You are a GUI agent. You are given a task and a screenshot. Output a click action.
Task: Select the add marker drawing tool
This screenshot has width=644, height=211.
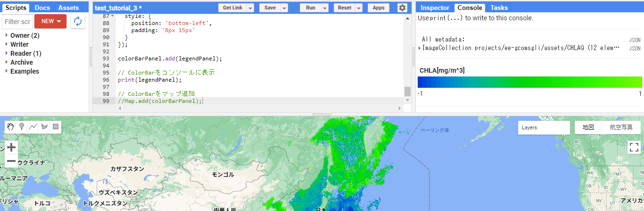pyautogui.click(x=22, y=127)
